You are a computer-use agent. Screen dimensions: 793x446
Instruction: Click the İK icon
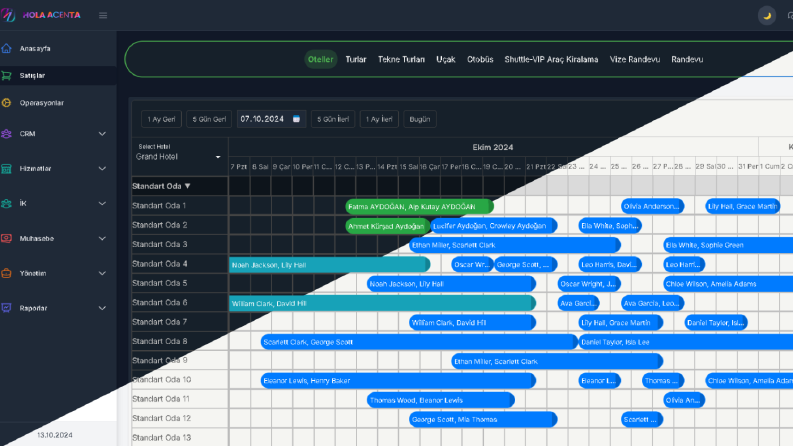[x=7, y=203]
